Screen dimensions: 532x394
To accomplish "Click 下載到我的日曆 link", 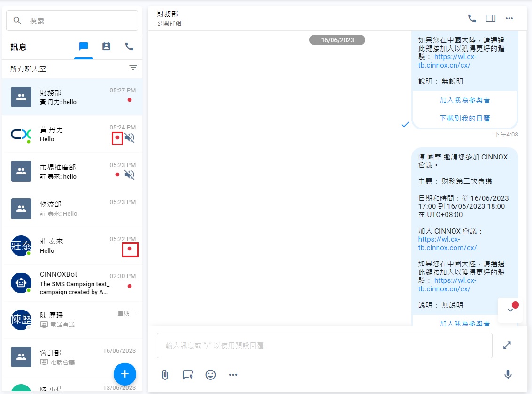I will pos(464,119).
